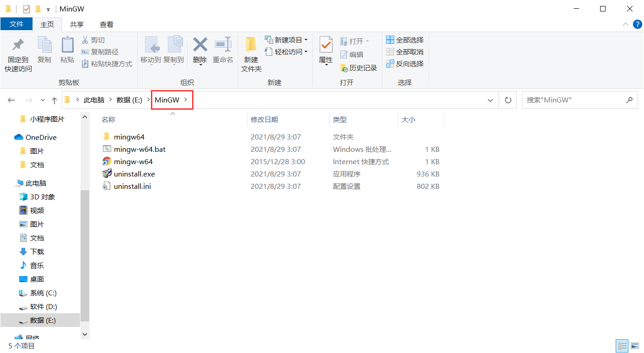Create a New folder (新建文件夹)
The width and height of the screenshot is (644, 353).
[251, 55]
